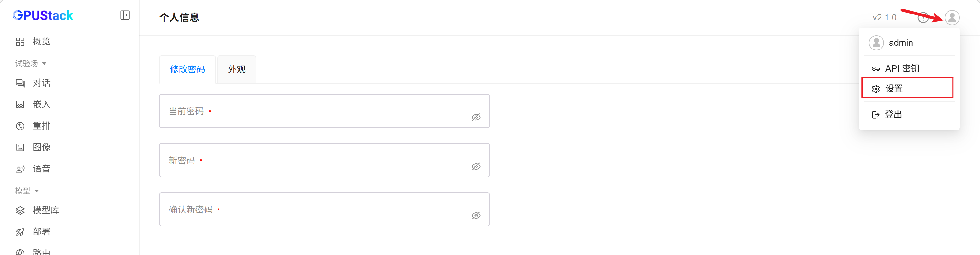The height and width of the screenshot is (255, 980).
Task: Go to 嵌入 embedding playground
Action: [41, 105]
